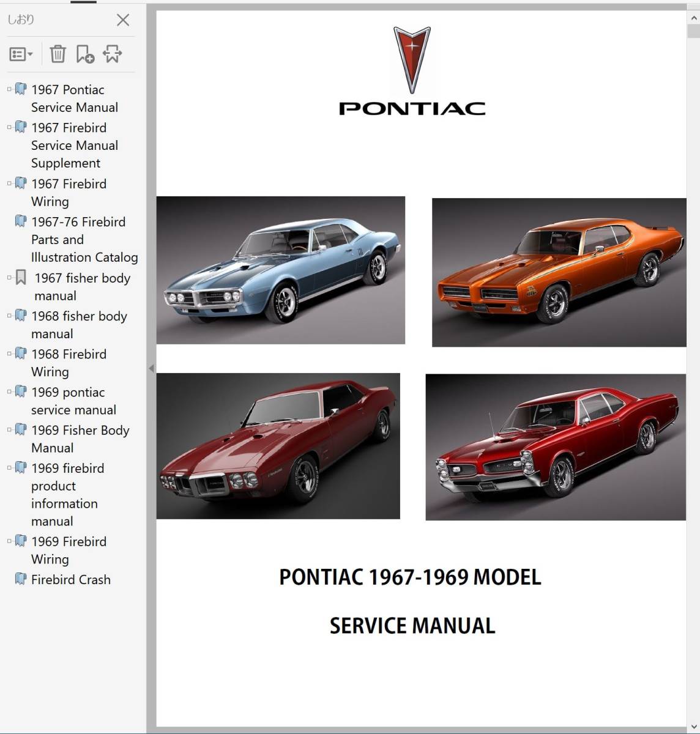Click bookmark icon beside 1967-76 Firebird Parts
The height and width of the screenshot is (734, 700).
[x=21, y=221]
